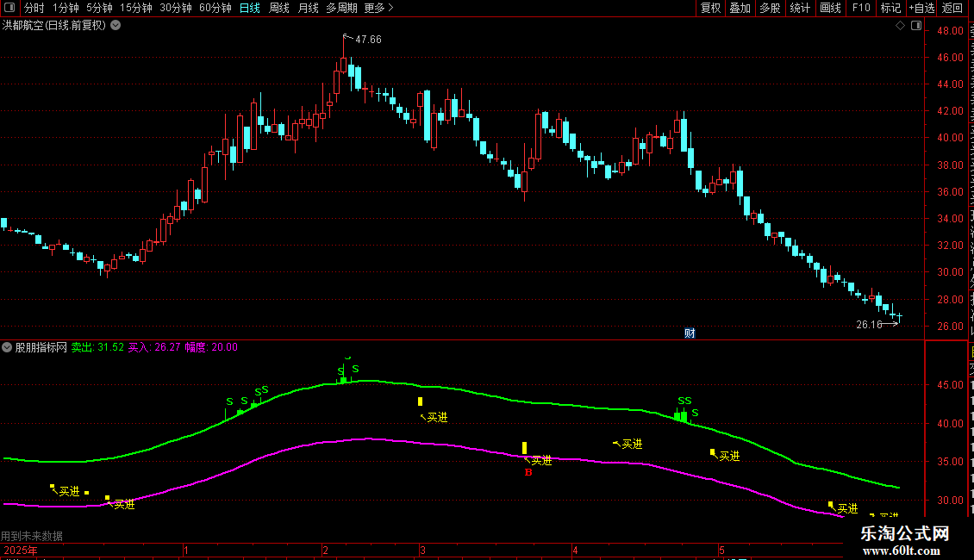Viewport: 974px width, 560px height.
Task: Click the 复权 adjustment button
Action: [710, 8]
